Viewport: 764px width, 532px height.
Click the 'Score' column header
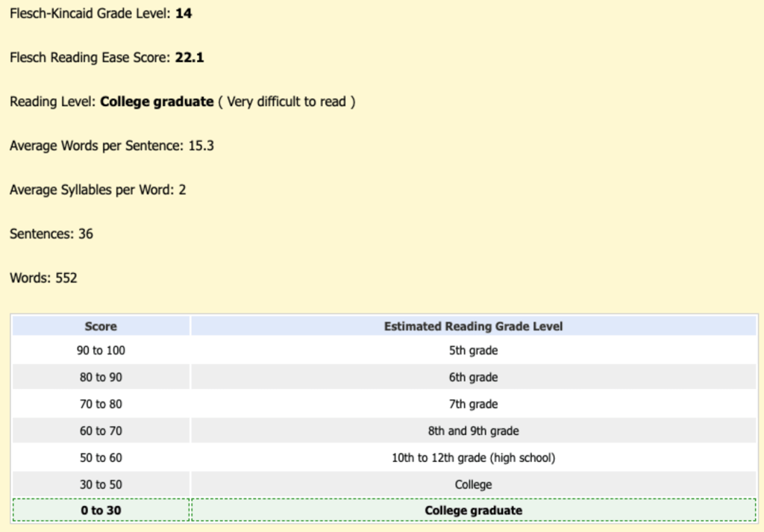(101, 326)
